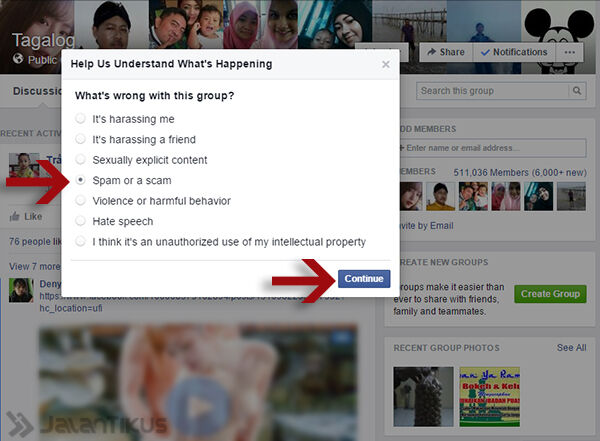Click the two hijab women member avatar
This screenshot has width=600, height=441.
(506, 196)
